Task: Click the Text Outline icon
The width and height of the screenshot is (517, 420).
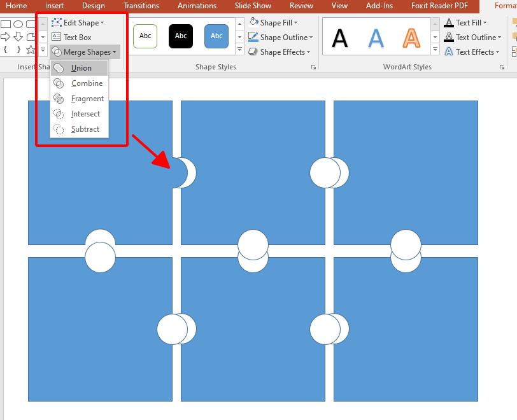Action: click(448, 37)
